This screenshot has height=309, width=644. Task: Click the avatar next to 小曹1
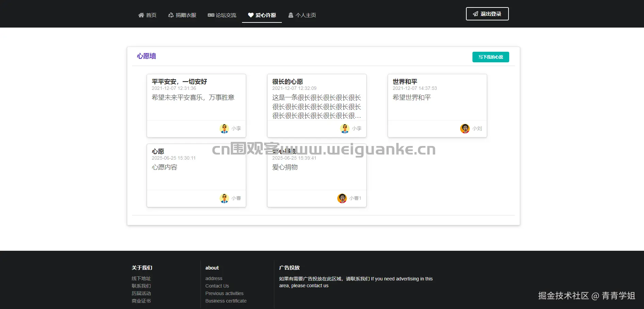pos(342,198)
